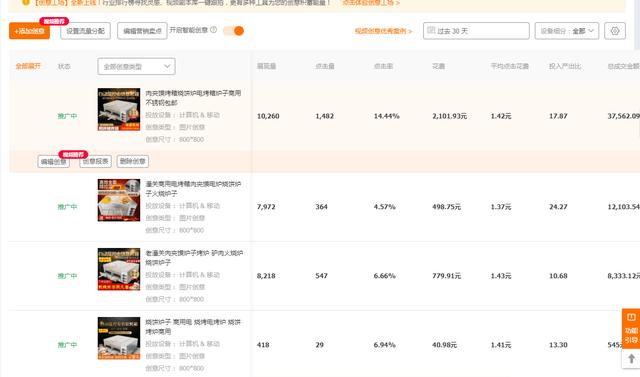Click the 498.75元 spend value
640x377 pixels.
pyautogui.click(x=447, y=207)
